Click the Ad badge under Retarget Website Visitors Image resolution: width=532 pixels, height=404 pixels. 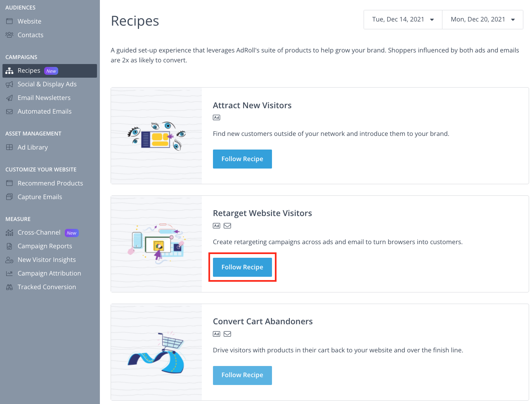(217, 226)
